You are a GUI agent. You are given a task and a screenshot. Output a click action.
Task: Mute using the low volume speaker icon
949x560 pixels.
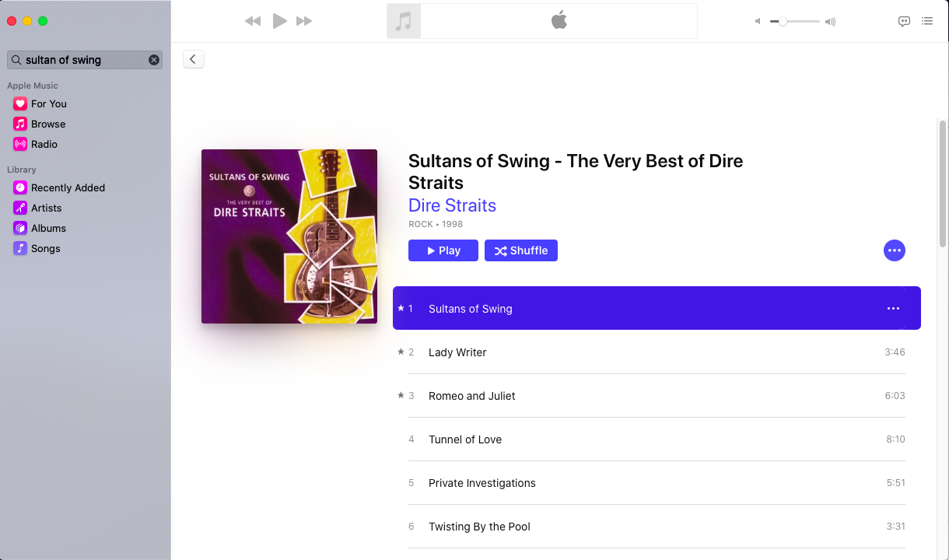(758, 22)
